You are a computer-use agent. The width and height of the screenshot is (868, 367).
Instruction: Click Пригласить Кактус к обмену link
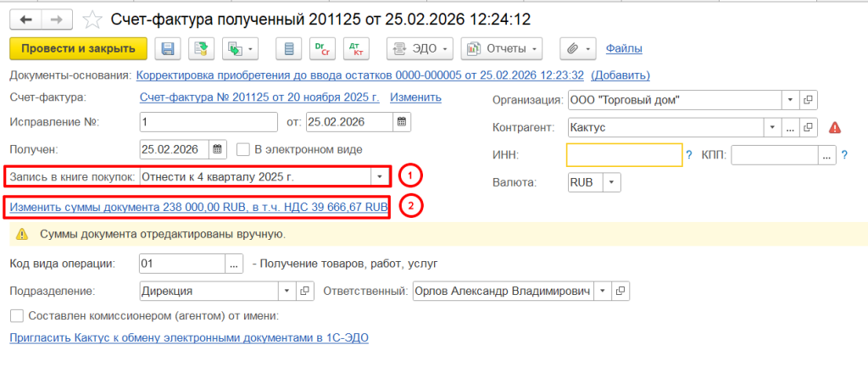[189, 337]
